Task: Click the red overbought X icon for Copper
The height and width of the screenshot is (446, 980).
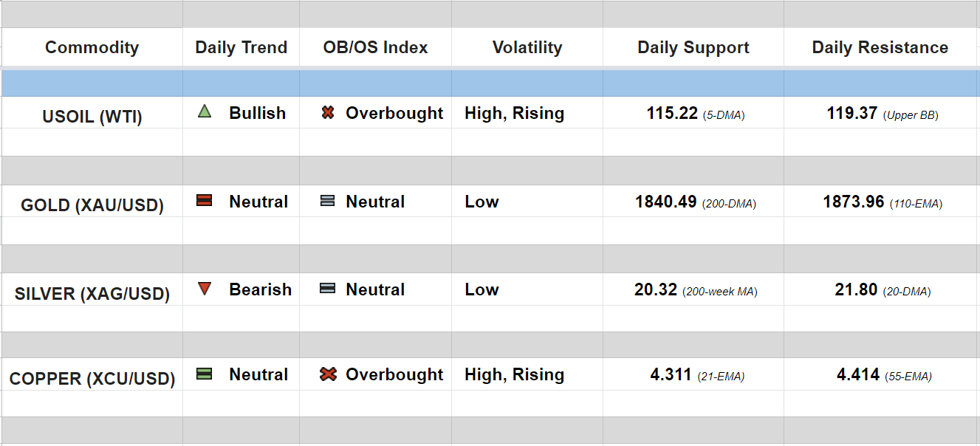Action: click(328, 374)
